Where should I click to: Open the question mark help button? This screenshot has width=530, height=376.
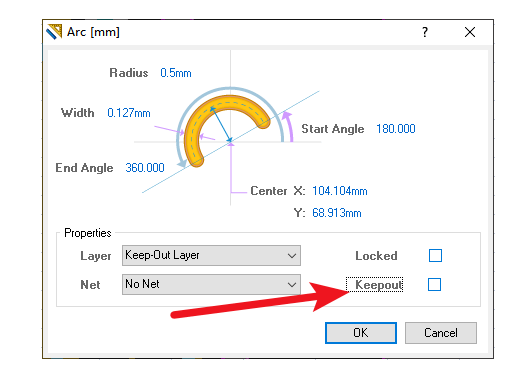click(x=425, y=32)
